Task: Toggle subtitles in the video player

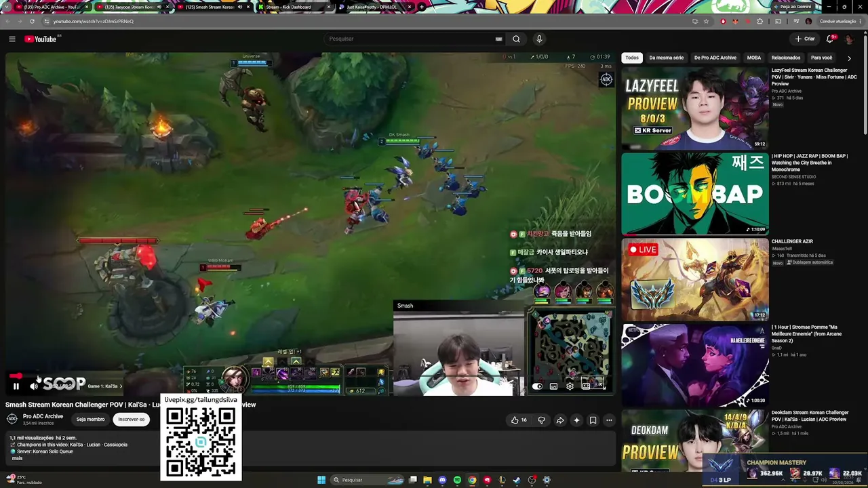Action: [553, 386]
